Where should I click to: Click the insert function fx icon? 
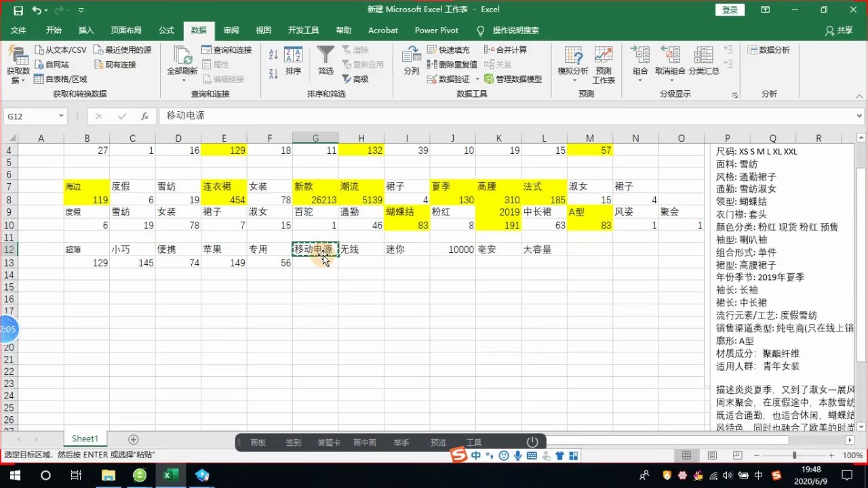tap(144, 117)
